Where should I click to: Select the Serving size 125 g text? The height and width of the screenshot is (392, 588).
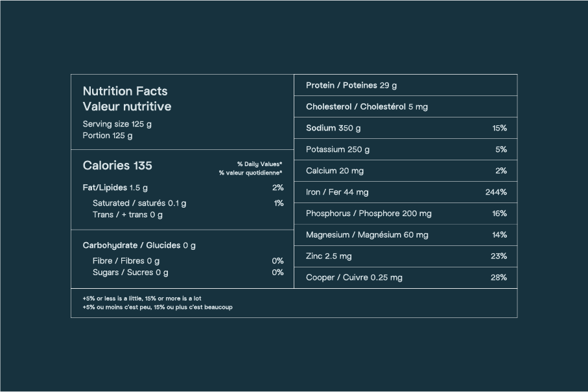tap(117, 124)
